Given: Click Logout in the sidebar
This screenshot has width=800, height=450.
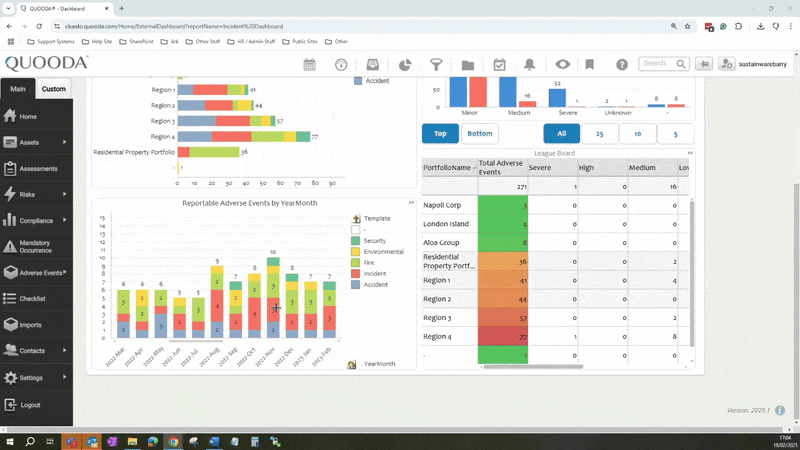Looking at the screenshot, I should pos(36,405).
